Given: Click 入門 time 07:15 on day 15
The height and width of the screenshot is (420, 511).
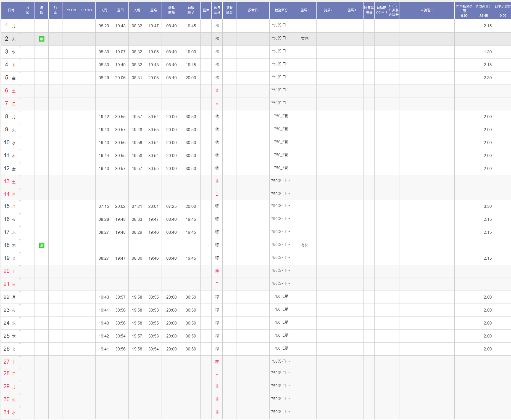Looking at the screenshot, I should click(104, 206).
